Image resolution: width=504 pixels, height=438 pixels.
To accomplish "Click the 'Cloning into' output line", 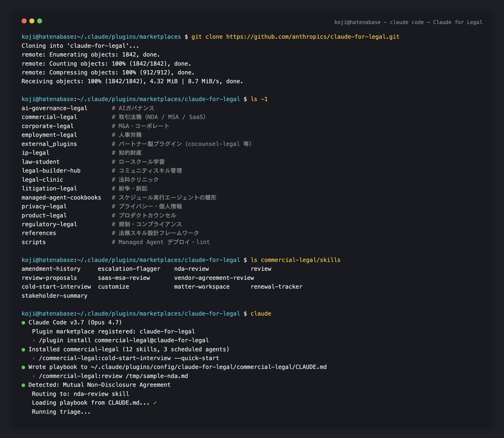I will click(x=80, y=46).
